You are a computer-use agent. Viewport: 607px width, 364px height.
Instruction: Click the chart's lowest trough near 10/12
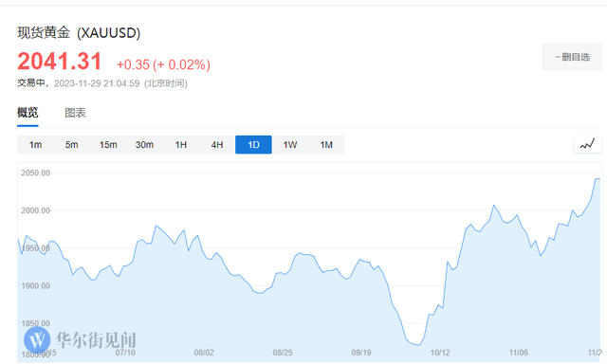pos(419,345)
